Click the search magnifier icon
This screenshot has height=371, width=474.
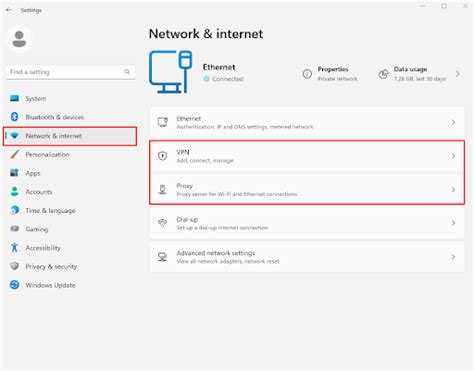pos(127,72)
